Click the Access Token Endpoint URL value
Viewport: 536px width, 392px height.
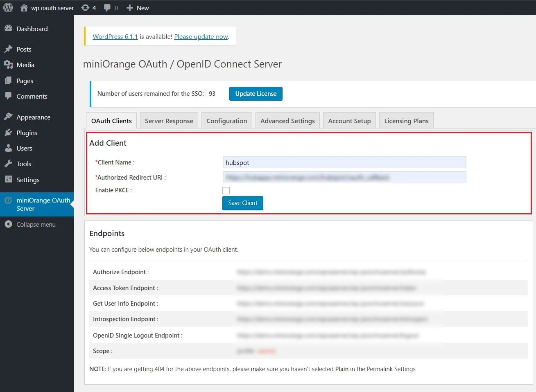(x=326, y=288)
